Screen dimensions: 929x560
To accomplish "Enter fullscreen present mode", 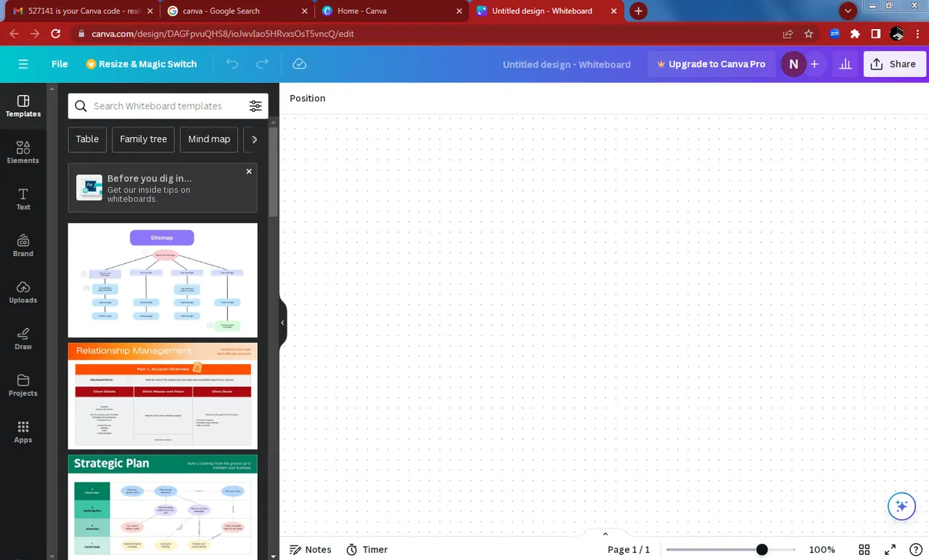I will point(890,550).
